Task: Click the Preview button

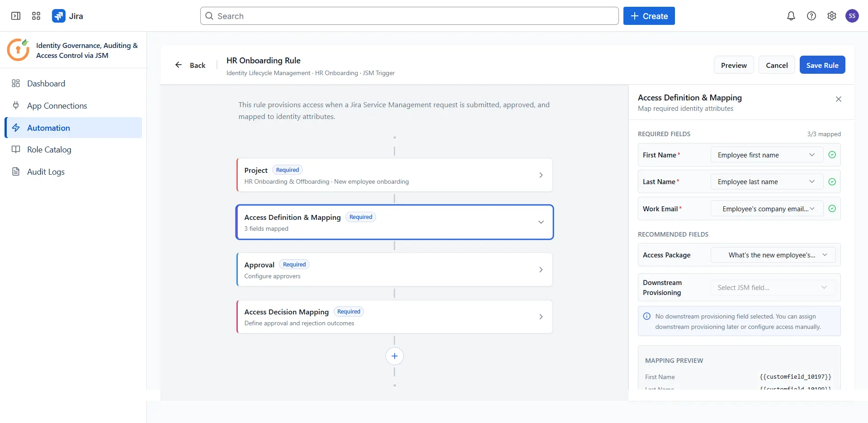Action: click(x=734, y=65)
